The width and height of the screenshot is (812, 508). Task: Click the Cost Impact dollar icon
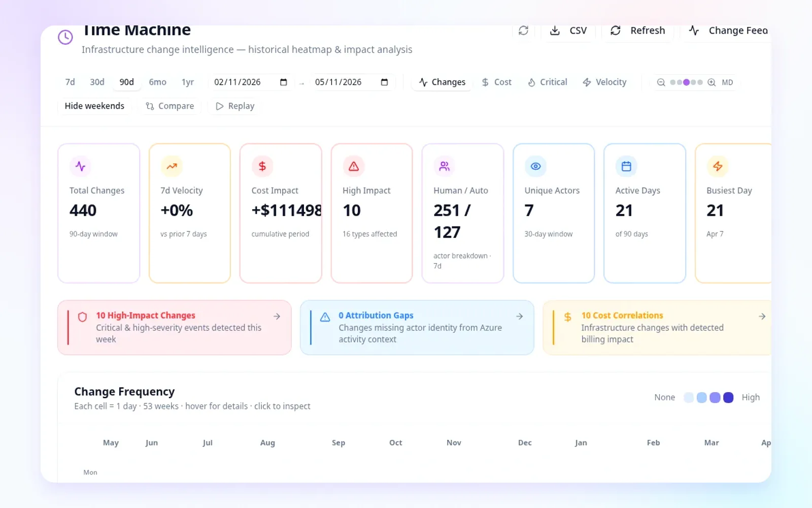tap(262, 166)
